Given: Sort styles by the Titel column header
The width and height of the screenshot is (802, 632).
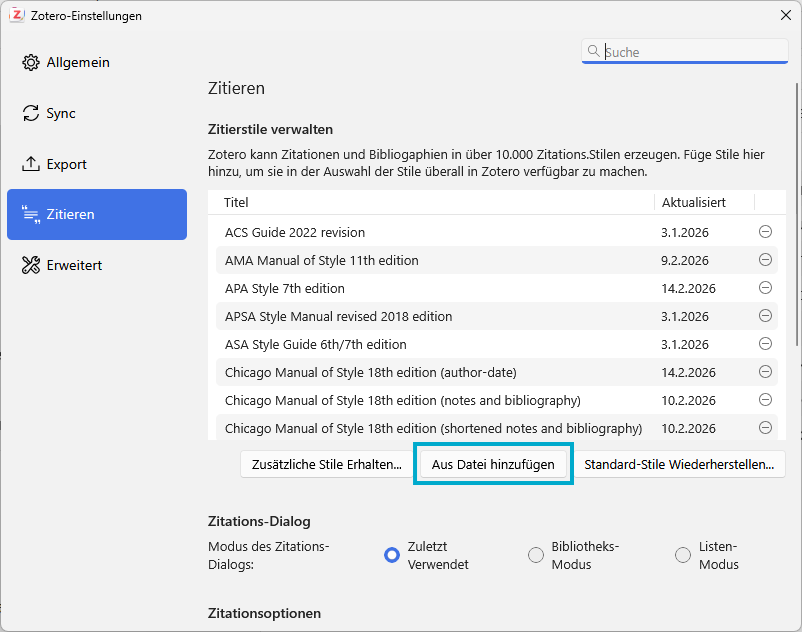Looking at the screenshot, I should tap(431, 202).
